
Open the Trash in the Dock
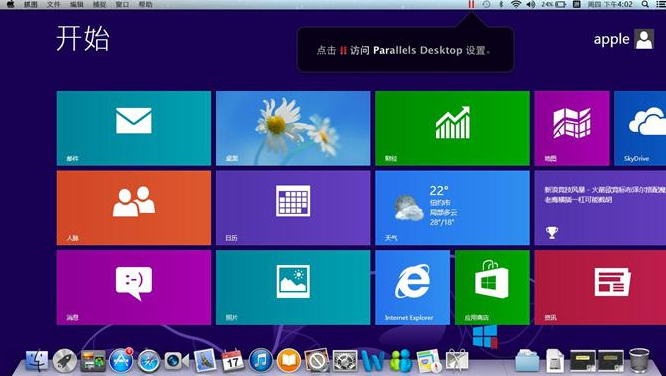639,361
